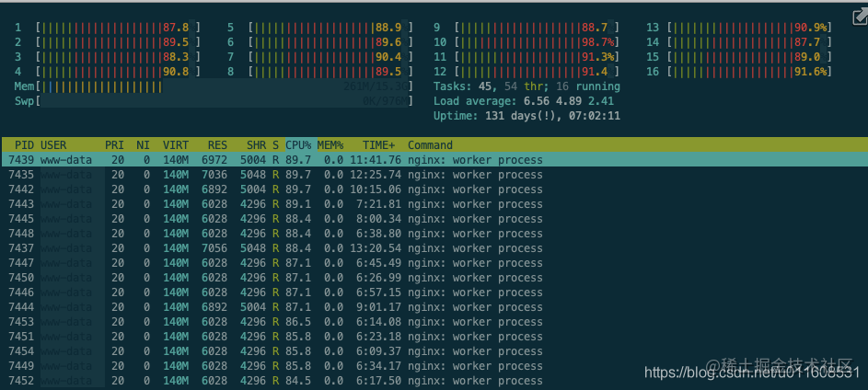Select process row with PID 7437
This screenshot has width=868, height=390.
click(x=434, y=248)
